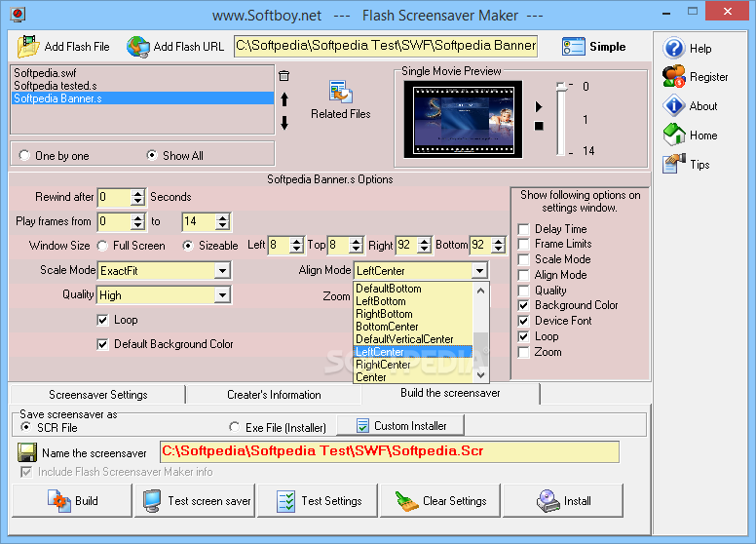
Task: Toggle Default Background Color checkbox
Action: [x=102, y=344]
